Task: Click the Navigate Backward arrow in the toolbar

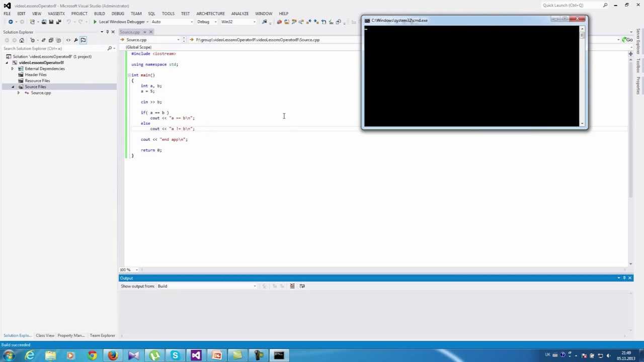Action: tap(11, 22)
